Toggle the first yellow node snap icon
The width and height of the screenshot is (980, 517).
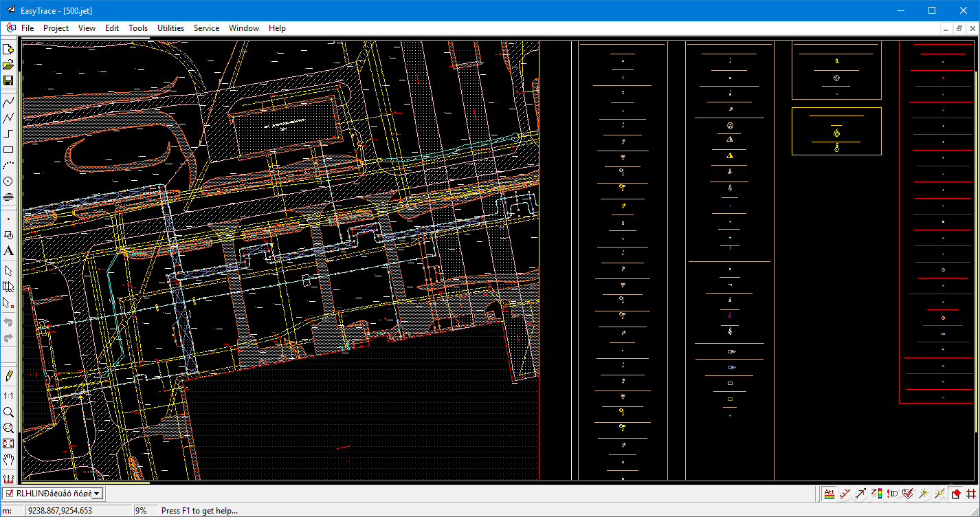coord(924,494)
